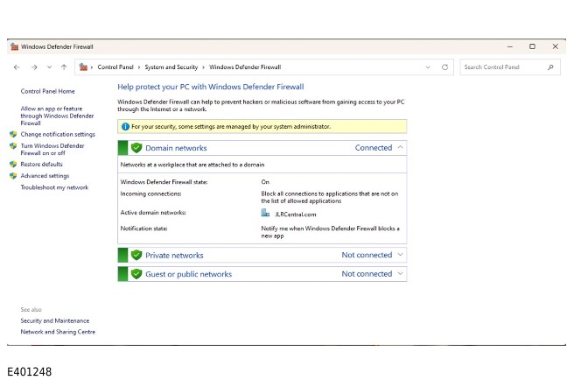Click the Back navigation arrow
The width and height of the screenshot is (588, 387).
pyautogui.click(x=17, y=67)
